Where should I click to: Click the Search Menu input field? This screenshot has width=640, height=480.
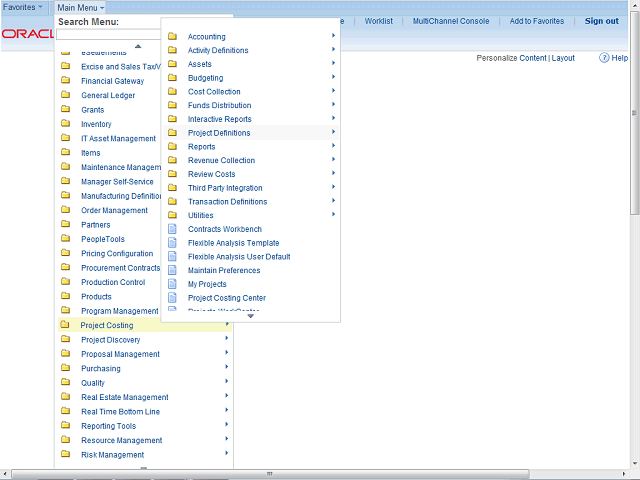coord(109,35)
